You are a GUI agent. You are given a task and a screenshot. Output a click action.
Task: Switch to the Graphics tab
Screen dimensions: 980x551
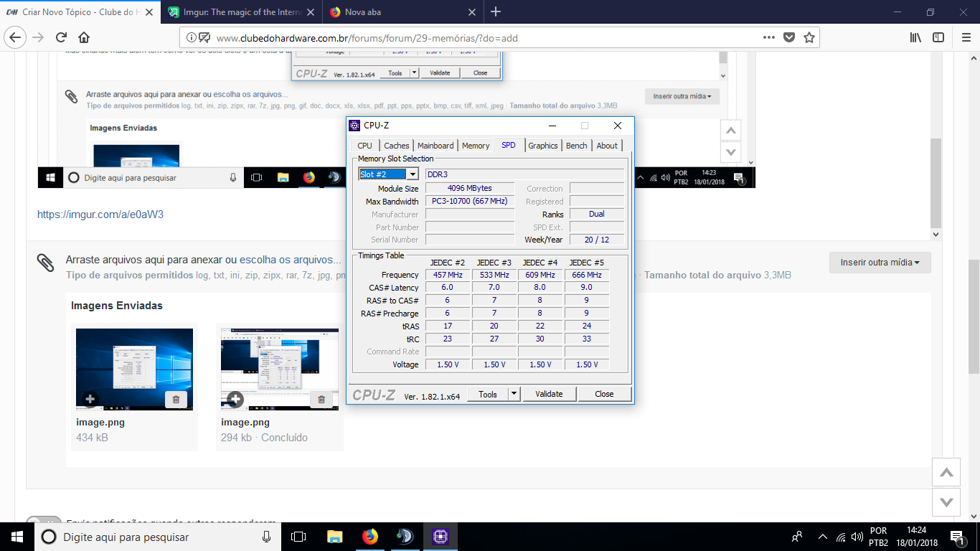pos(543,146)
